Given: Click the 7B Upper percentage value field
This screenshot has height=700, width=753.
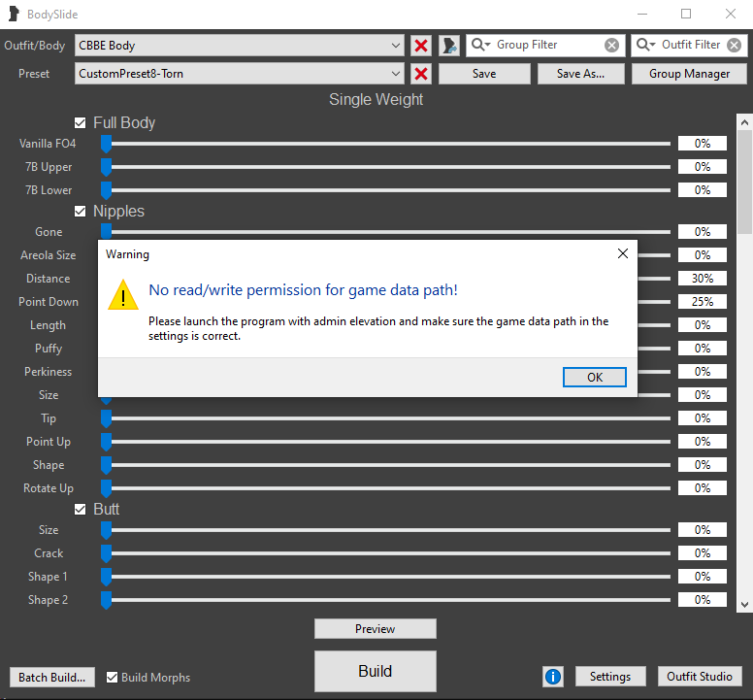Looking at the screenshot, I should 702,167.
